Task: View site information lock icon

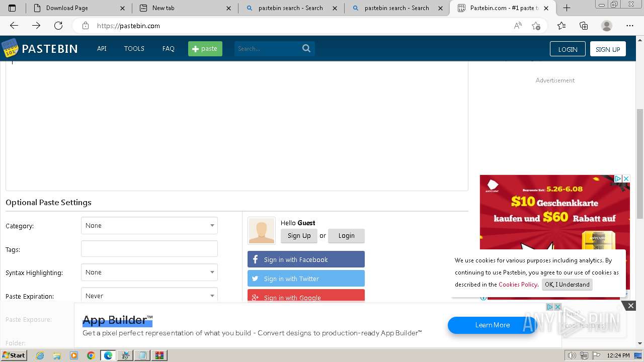Action: [x=86, y=26]
